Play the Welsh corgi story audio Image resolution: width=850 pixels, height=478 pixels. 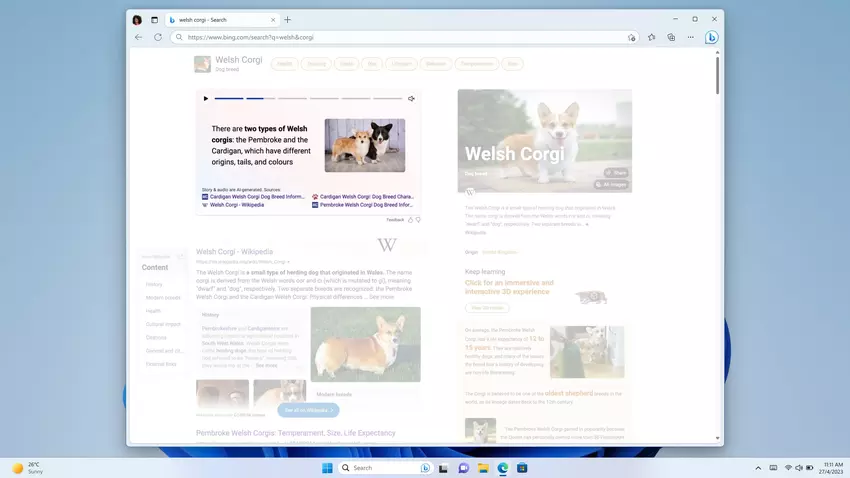[x=206, y=99]
